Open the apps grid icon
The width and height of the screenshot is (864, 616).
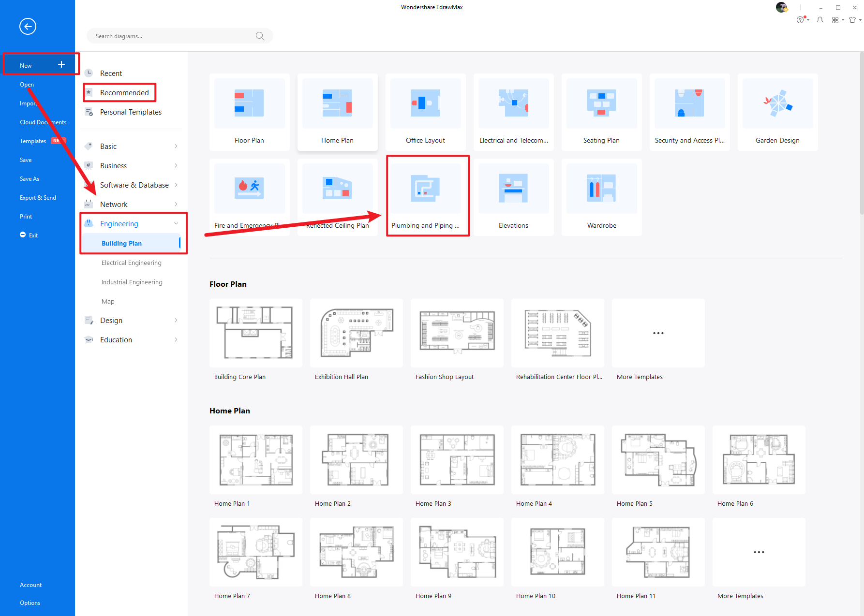click(x=835, y=20)
